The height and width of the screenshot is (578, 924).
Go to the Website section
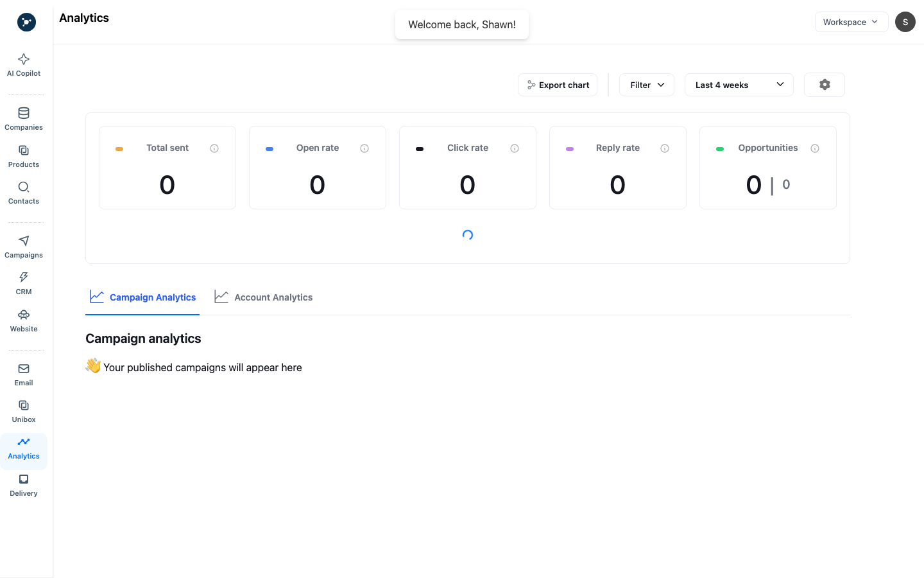(24, 320)
